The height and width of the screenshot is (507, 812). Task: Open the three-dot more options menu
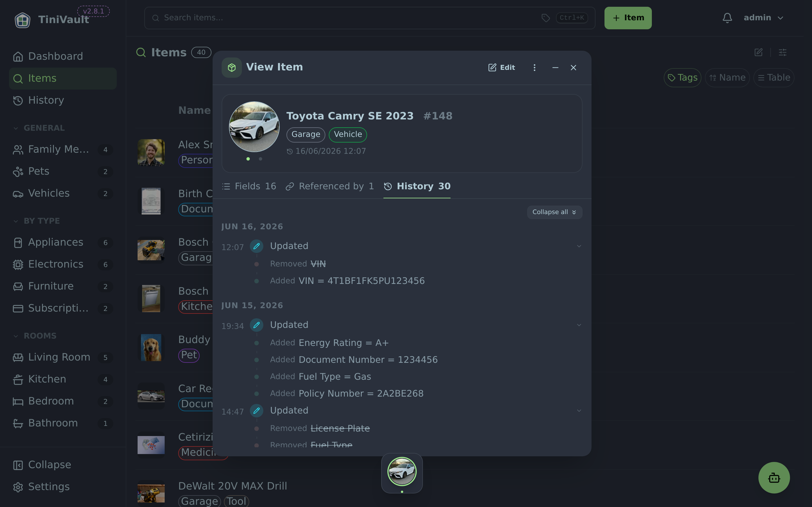pyautogui.click(x=535, y=68)
